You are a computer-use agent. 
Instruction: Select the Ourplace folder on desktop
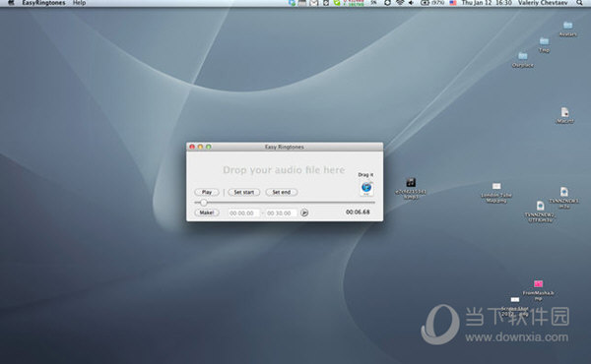pyautogui.click(x=522, y=60)
